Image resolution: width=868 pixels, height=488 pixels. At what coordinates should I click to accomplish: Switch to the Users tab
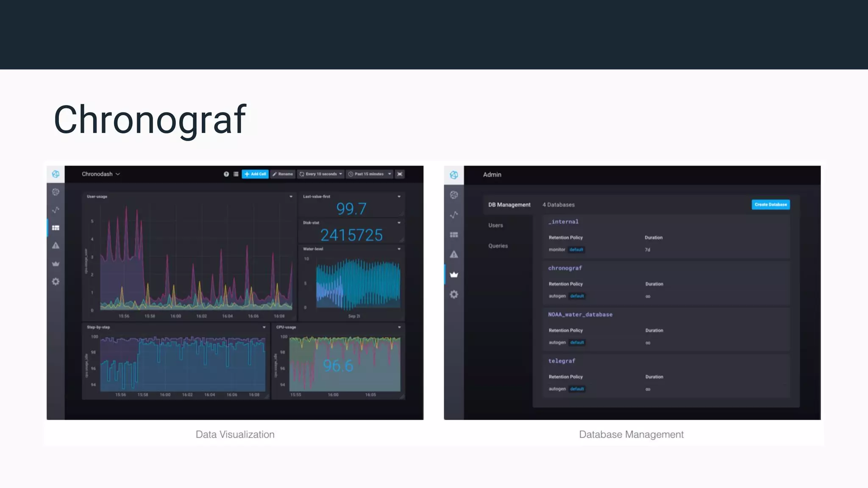coord(495,225)
